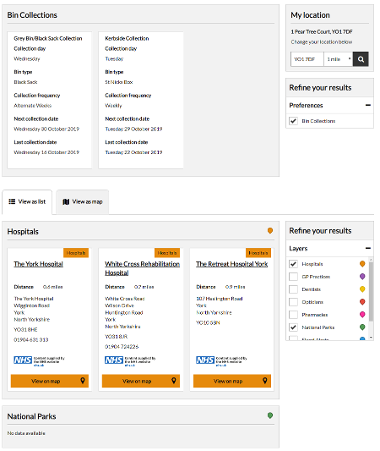Click NHS logo on The Retreat Hospital card
Image resolution: width=380 pixels, height=451 pixels.
pos(205,360)
